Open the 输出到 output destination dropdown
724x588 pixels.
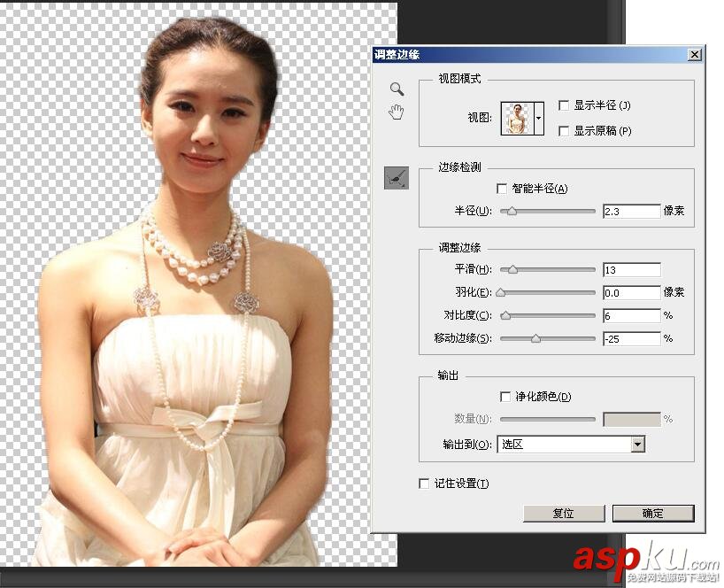638,444
